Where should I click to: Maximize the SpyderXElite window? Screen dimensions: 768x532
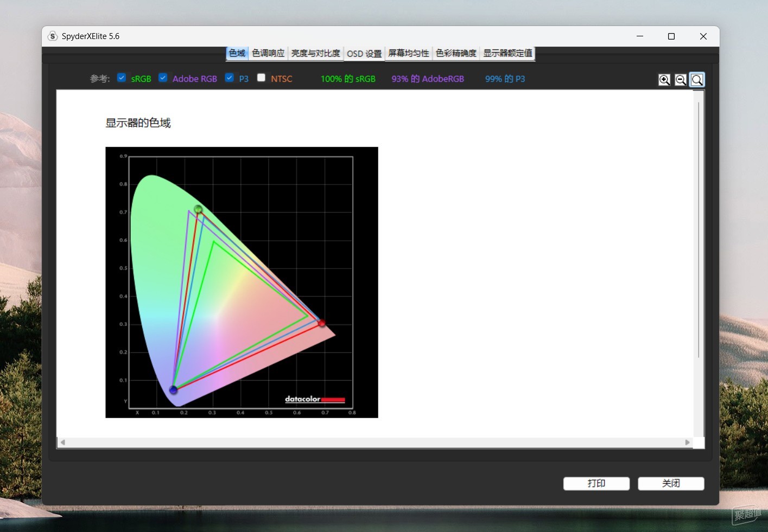671,36
